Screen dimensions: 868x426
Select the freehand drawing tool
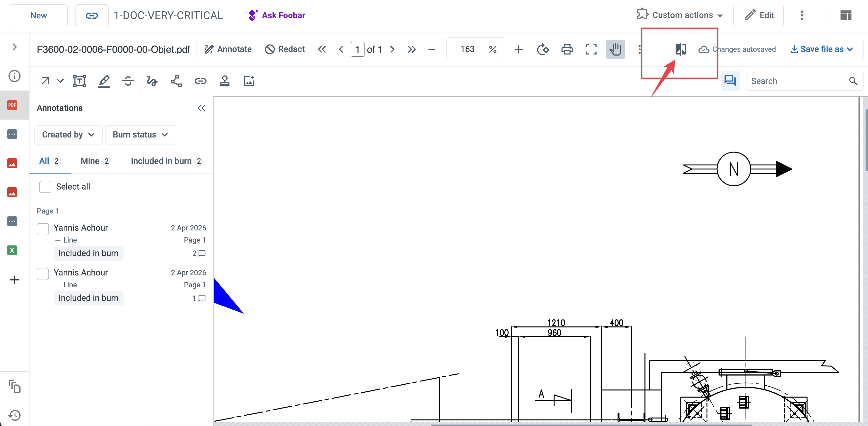152,81
